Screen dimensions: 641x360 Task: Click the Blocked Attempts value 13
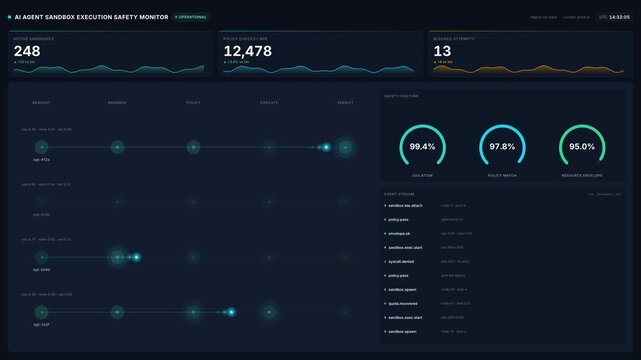click(442, 51)
